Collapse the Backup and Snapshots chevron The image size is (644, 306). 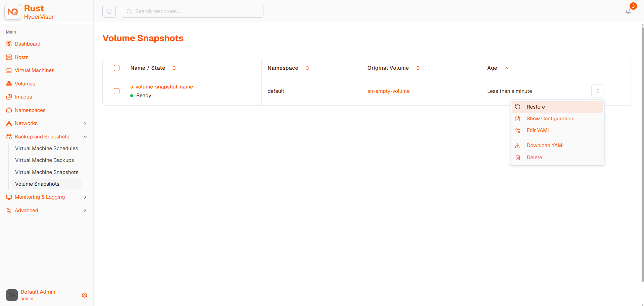(85, 137)
